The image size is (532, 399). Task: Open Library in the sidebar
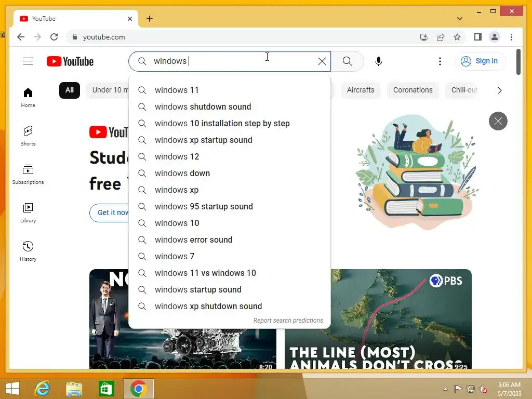[x=28, y=212]
